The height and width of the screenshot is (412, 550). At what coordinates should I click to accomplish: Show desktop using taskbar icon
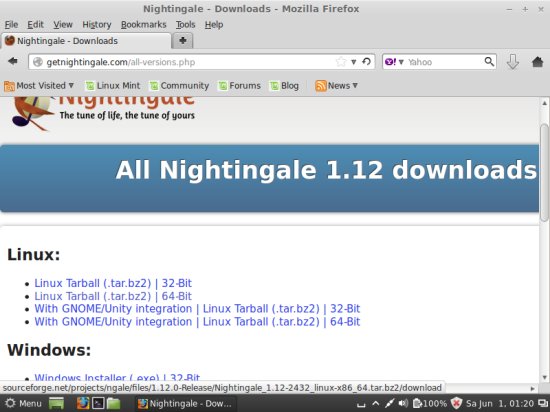pos(56,403)
